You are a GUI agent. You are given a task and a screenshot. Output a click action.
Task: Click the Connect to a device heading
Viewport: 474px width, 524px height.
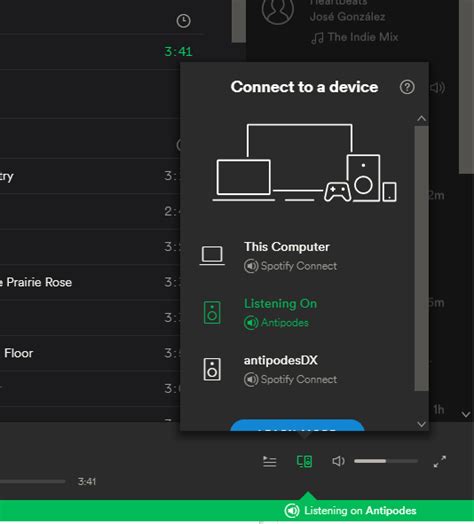[x=304, y=87]
